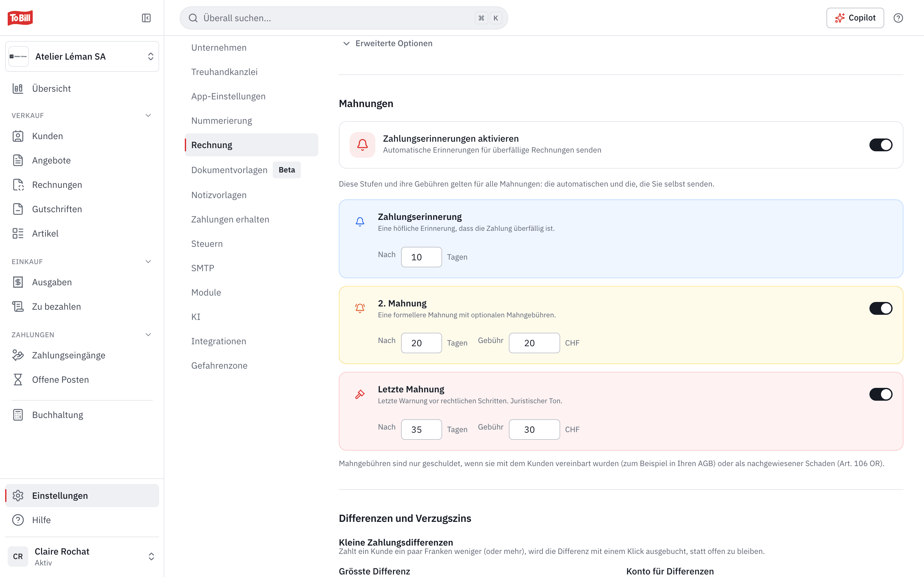
Task: Focus the Letzte Mahnung Gebühr field
Action: (534, 429)
